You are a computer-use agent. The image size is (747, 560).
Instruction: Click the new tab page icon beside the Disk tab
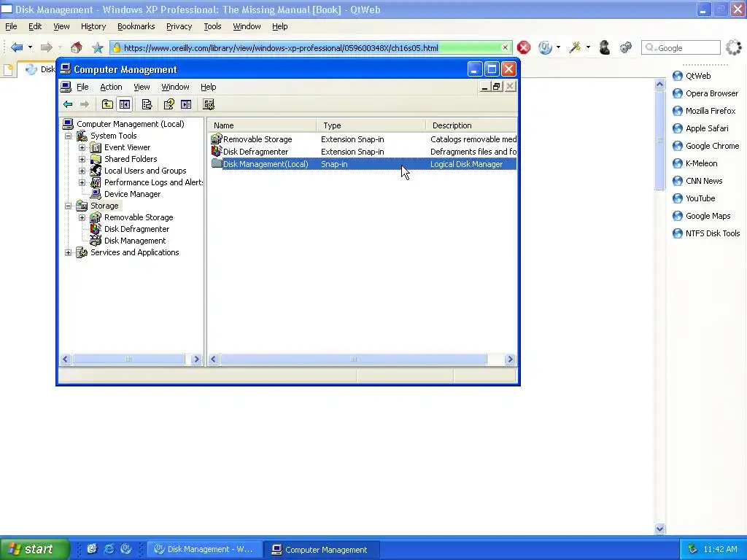click(9, 69)
